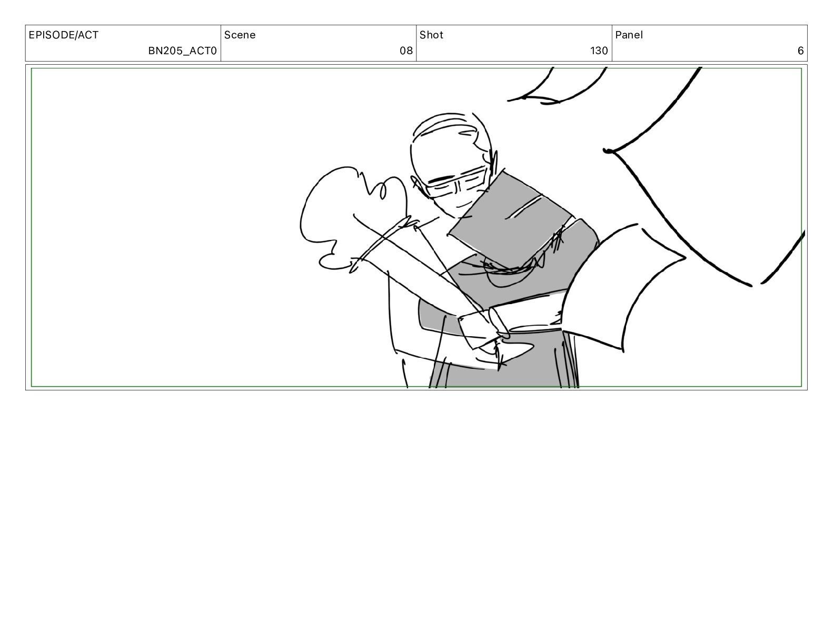This screenshot has width=834, height=644.
Task: Select the BN205_ACT0 episode value
Action: 182,51
